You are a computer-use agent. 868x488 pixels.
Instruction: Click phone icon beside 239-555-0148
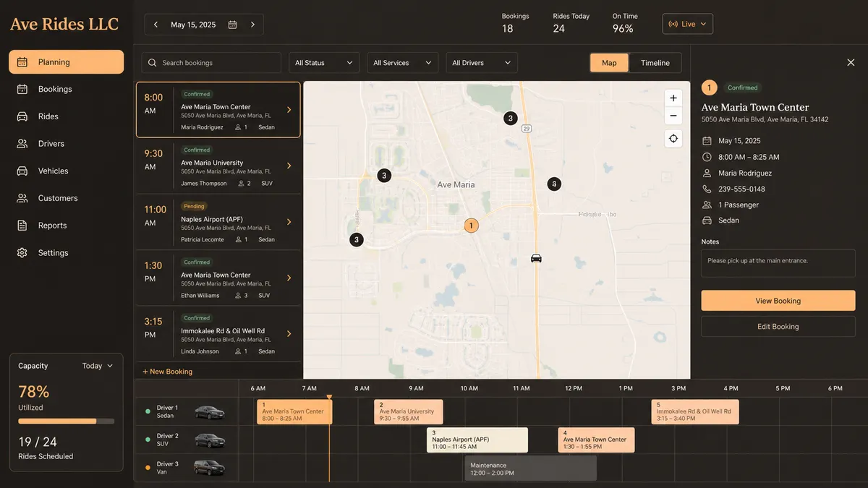point(707,189)
